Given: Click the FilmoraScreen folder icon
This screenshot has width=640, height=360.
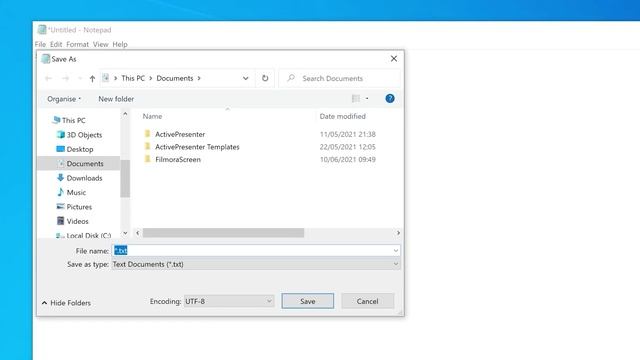Looking at the screenshot, I should pos(147,159).
